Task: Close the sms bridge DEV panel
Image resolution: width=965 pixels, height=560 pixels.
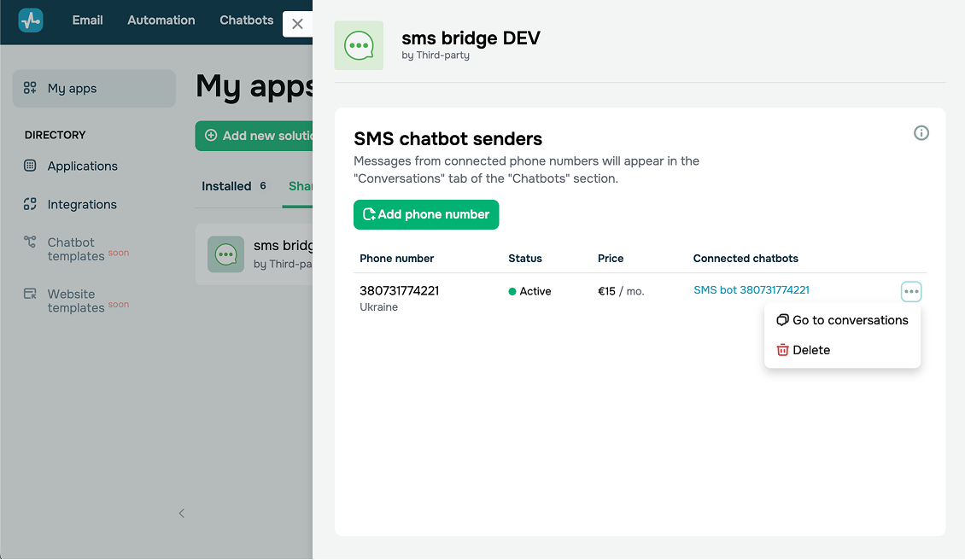Action: [297, 24]
